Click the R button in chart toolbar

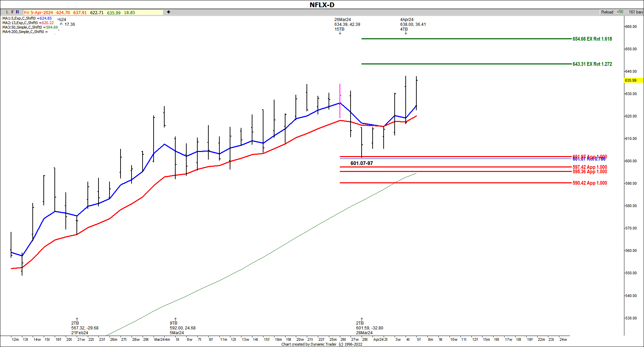point(18,12)
